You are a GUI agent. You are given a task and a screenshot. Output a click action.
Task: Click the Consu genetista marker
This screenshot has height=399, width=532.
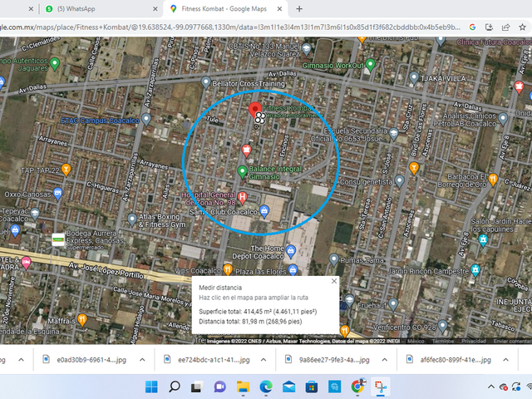pyautogui.click(x=400, y=181)
